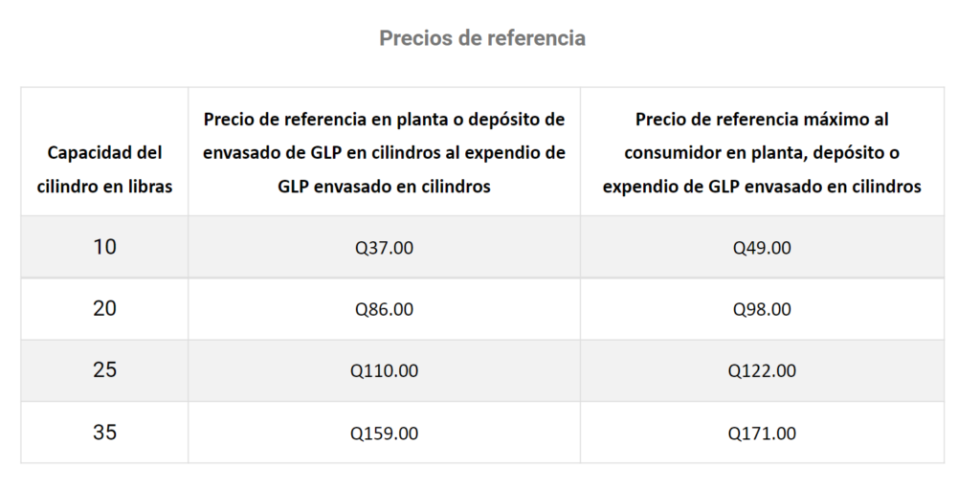Image resolution: width=980 pixels, height=489 pixels.
Task: Click the Q110.00 price cell
Action: pyautogui.click(x=384, y=370)
